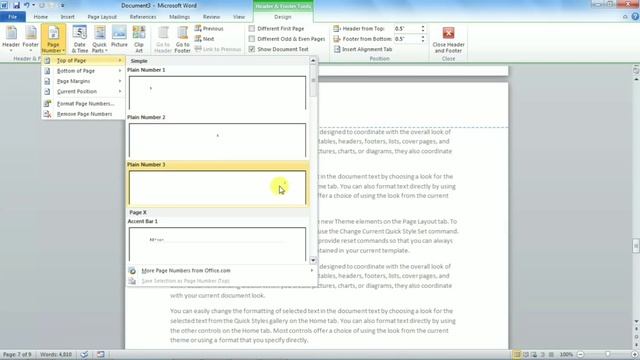640x360 pixels.
Task: Select Accent Bar 1 thumbnail
Action: pyautogui.click(x=217, y=244)
